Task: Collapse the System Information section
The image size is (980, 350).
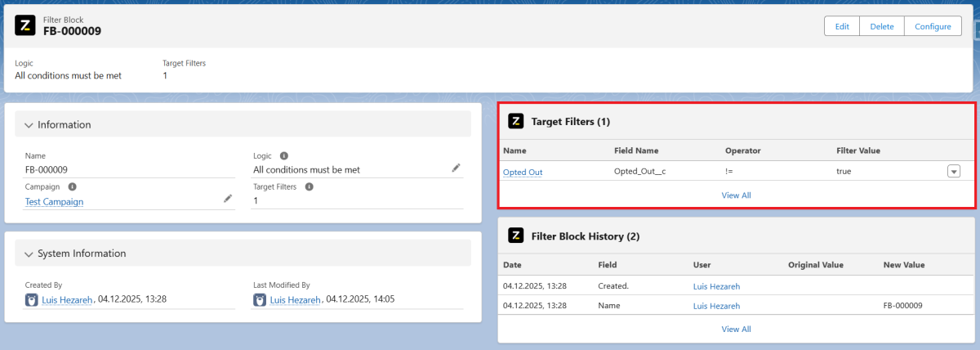Action: 29,254
